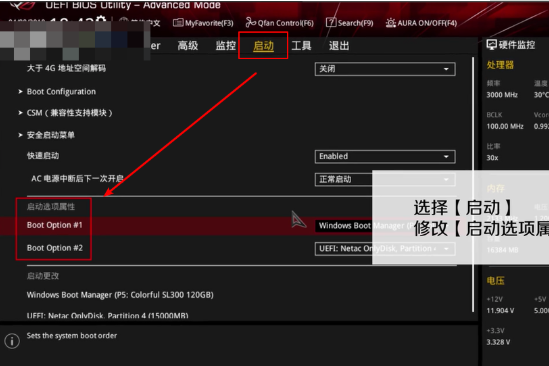Open 大于 4G 地址空间解码 dropdown set to 关闭
The width and height of the screenshot is (549, 366).
[385, 69]
